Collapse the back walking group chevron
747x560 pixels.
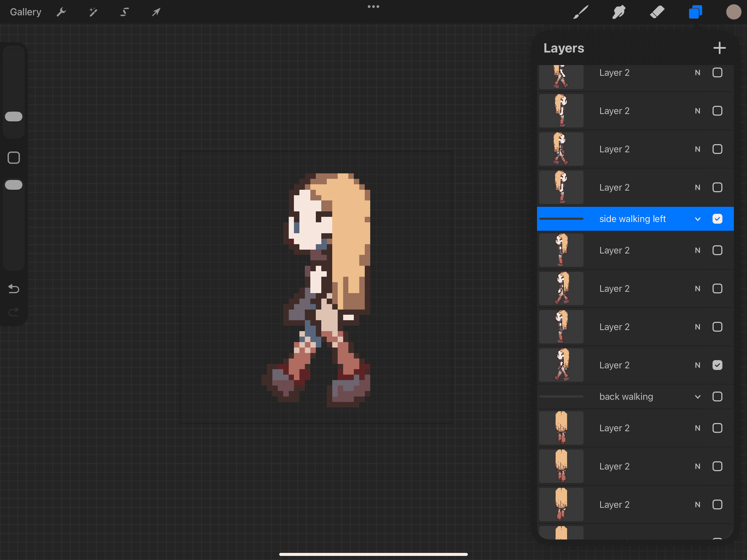coord(698,396)
